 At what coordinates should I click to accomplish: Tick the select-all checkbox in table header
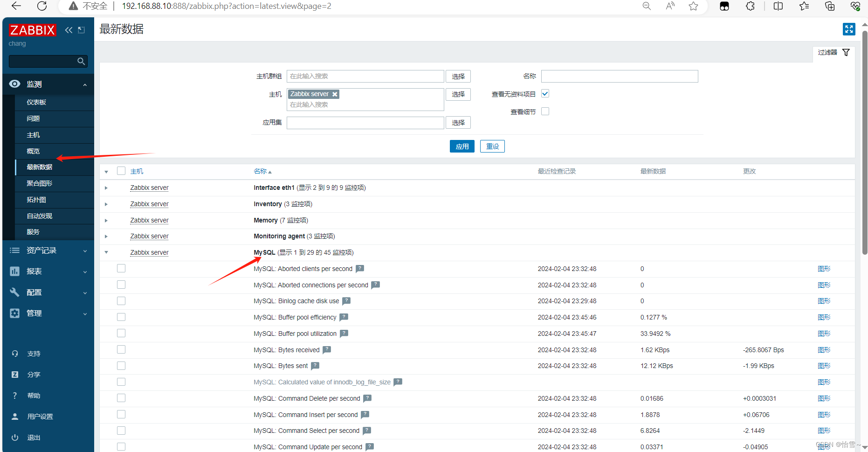coord(121,171)
